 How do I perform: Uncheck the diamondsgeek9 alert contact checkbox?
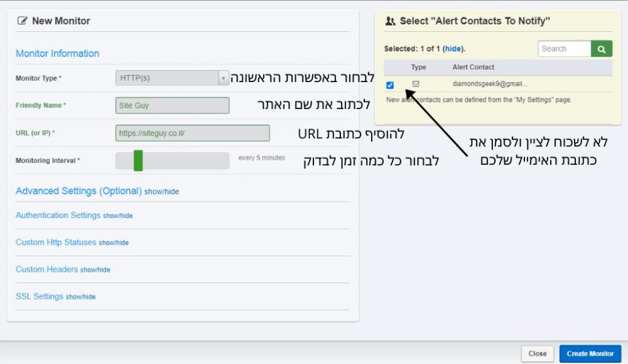pyautogui.click(x=389, y=85)
